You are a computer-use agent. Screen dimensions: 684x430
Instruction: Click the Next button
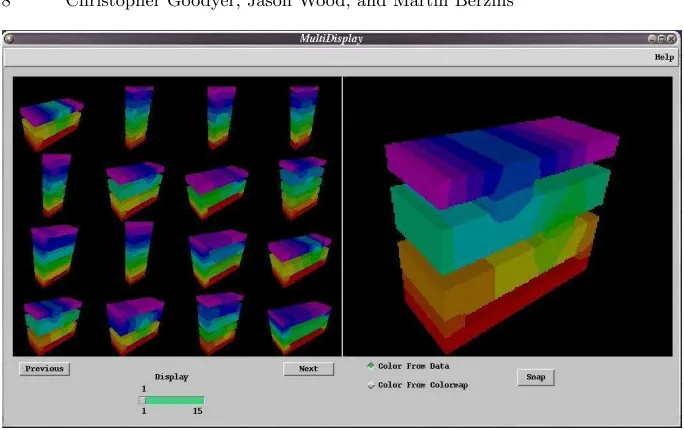308,369
